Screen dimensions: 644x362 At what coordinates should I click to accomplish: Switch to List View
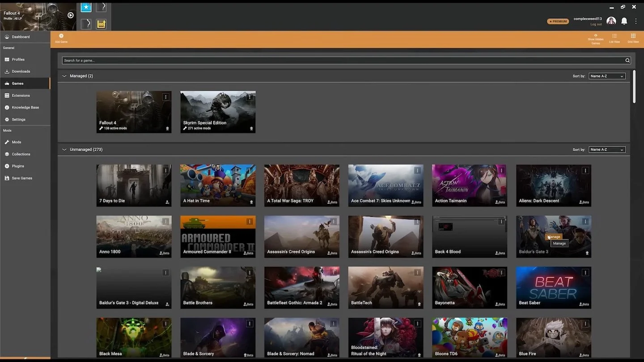614,38
